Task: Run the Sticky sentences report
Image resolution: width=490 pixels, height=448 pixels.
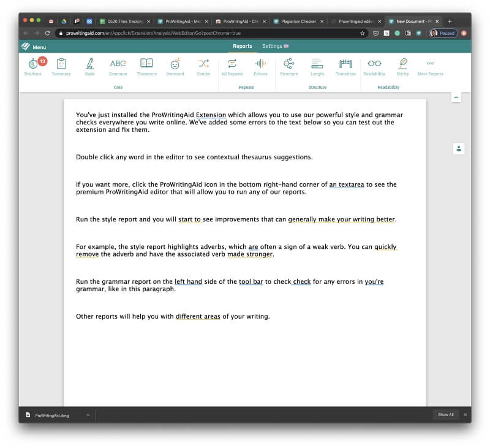Action: 402,67
